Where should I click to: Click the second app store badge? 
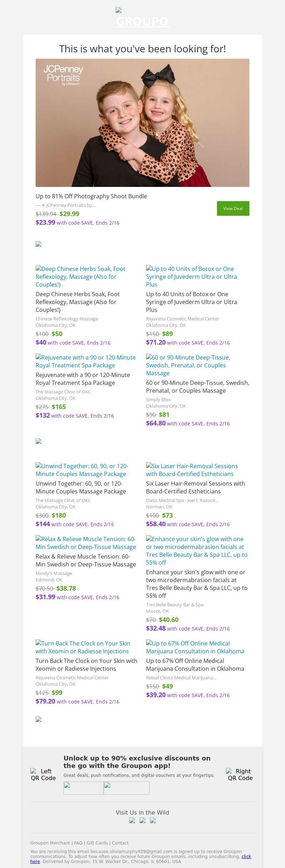pos(126,788)
